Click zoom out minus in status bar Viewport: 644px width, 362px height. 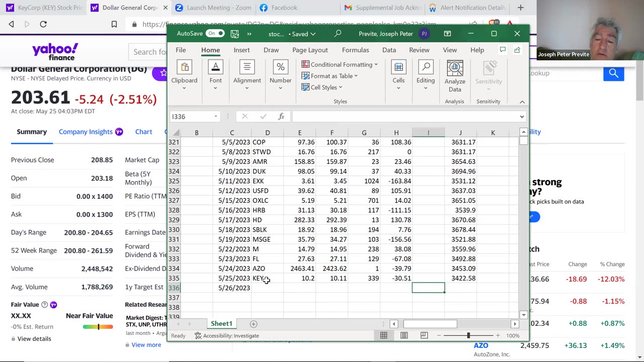[439, 335]
